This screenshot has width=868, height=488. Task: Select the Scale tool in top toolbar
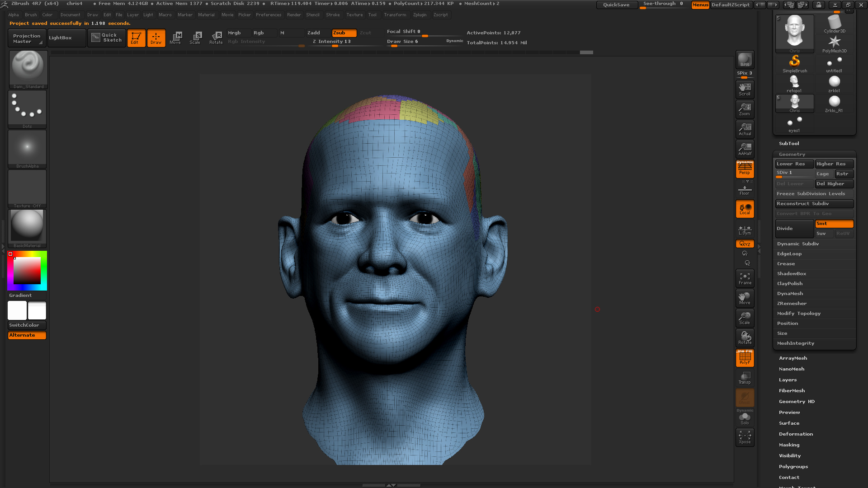point(195,38)
